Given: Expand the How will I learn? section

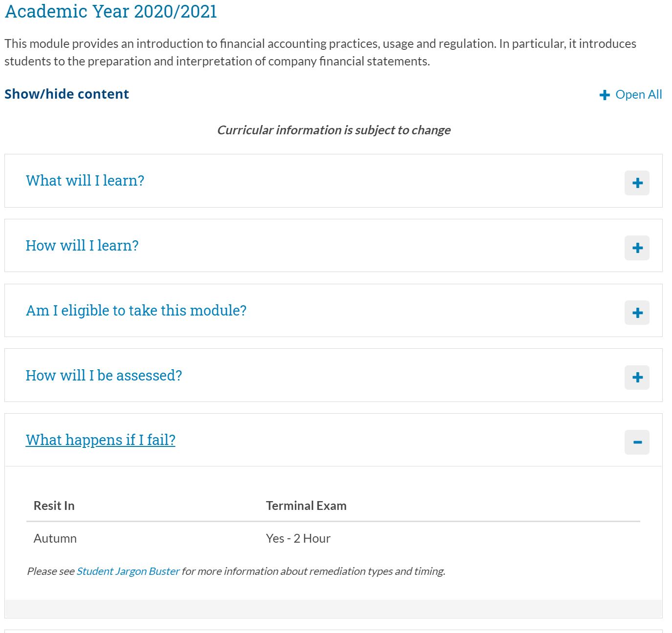Looking at the screenshot, I should pyautogui.click(x=82, y=246).
